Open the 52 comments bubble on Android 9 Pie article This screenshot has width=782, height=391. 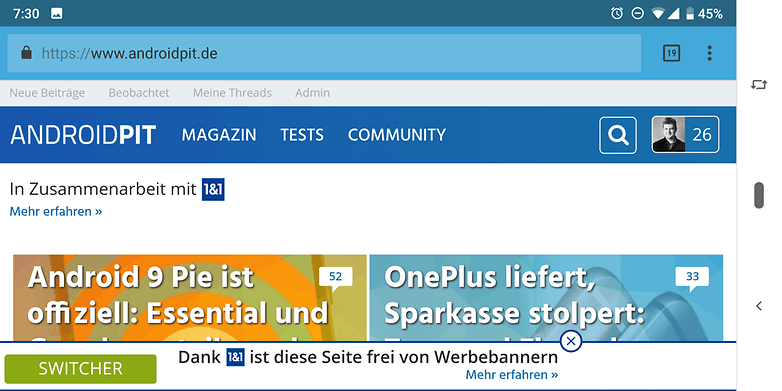click(336, 277)
